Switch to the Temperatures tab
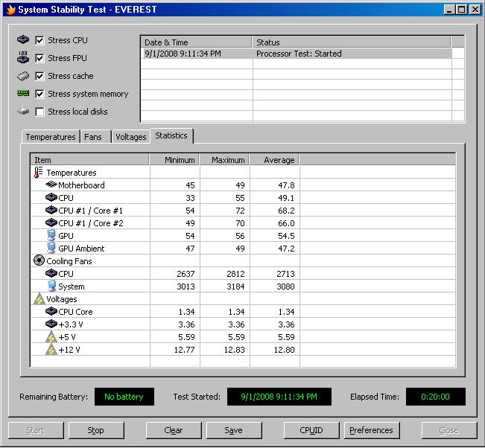 click(x=51, y=137)
